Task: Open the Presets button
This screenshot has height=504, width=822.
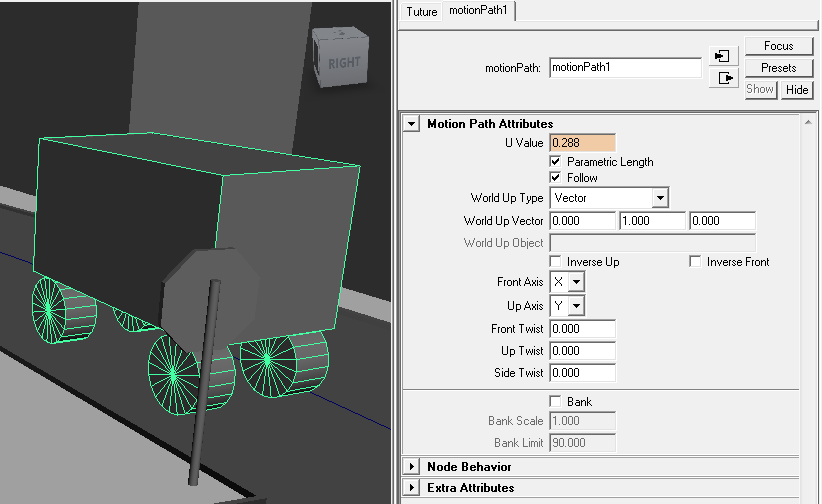Action: (778, 68)
